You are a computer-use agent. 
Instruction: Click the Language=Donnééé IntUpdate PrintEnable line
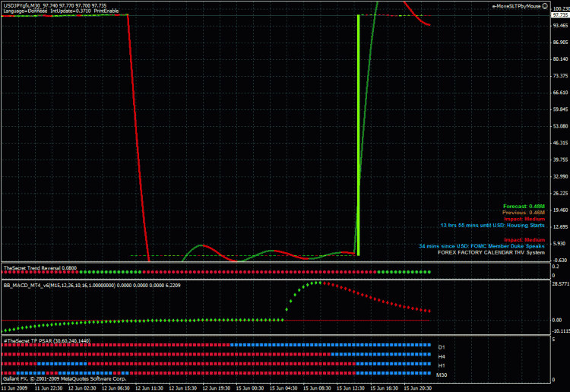[61, 11]
